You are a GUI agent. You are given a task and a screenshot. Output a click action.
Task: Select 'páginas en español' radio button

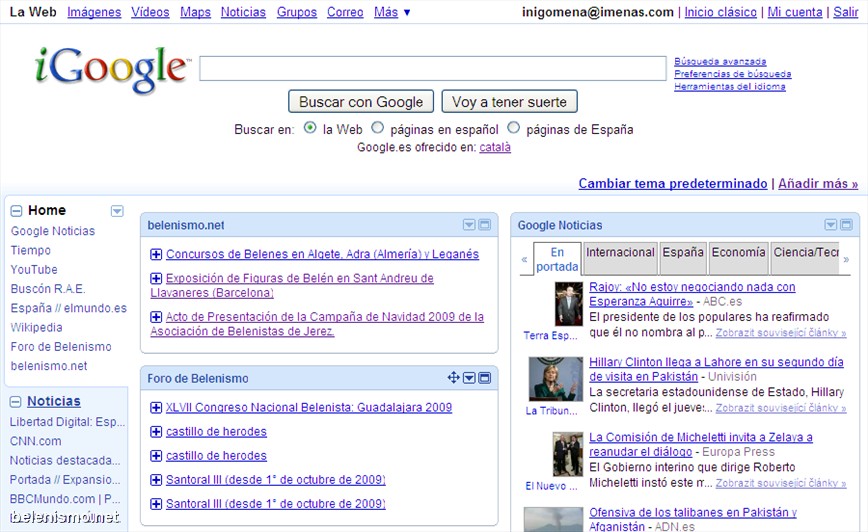click(378, 128)
